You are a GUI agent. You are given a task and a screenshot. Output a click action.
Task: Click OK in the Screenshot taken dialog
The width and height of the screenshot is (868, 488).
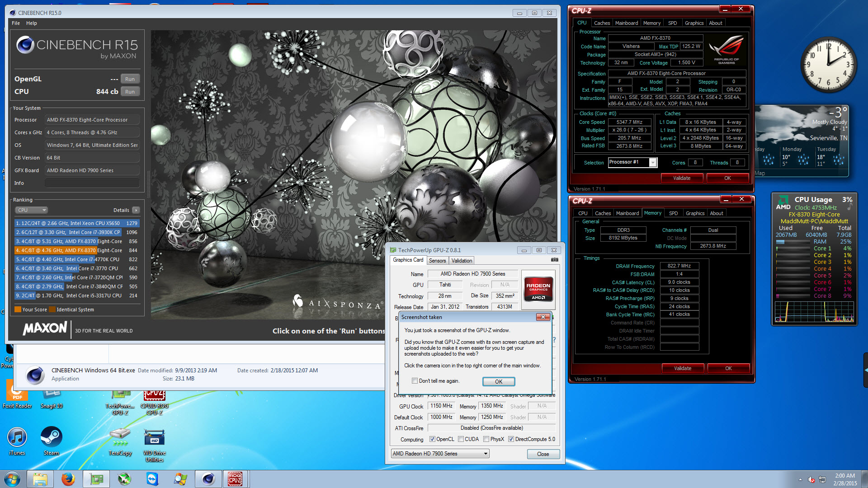499,382
